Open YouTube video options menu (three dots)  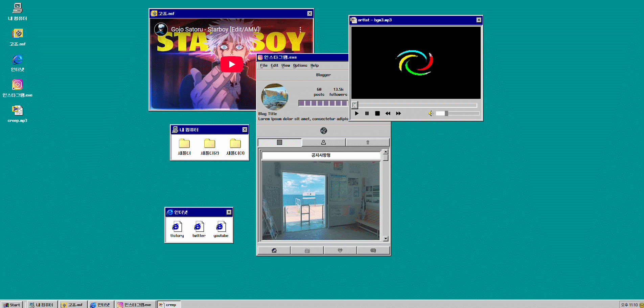click(x=300, y=29)
